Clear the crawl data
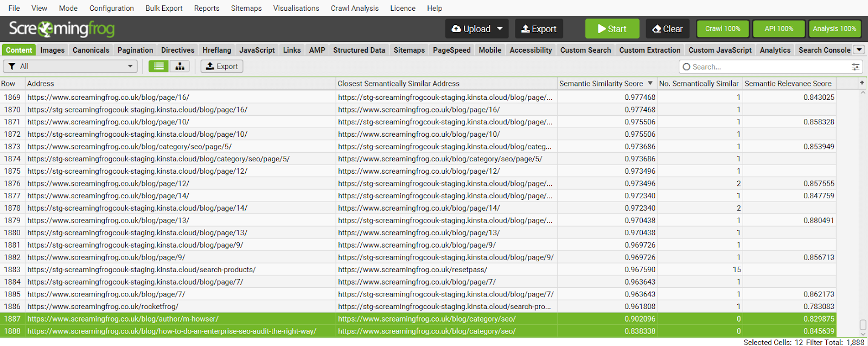The height and width of the screenshot is (346, 868). pyautogui.click(x=667, y=29)
